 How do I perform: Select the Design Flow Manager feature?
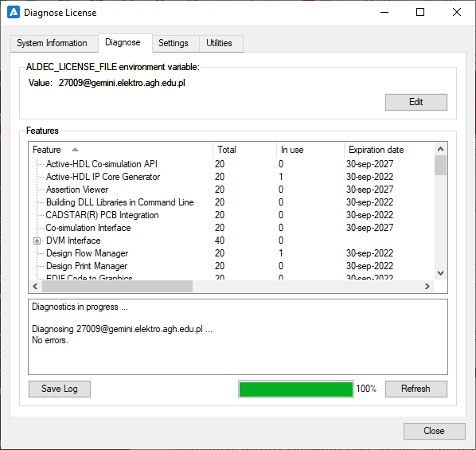pos(87,253)
